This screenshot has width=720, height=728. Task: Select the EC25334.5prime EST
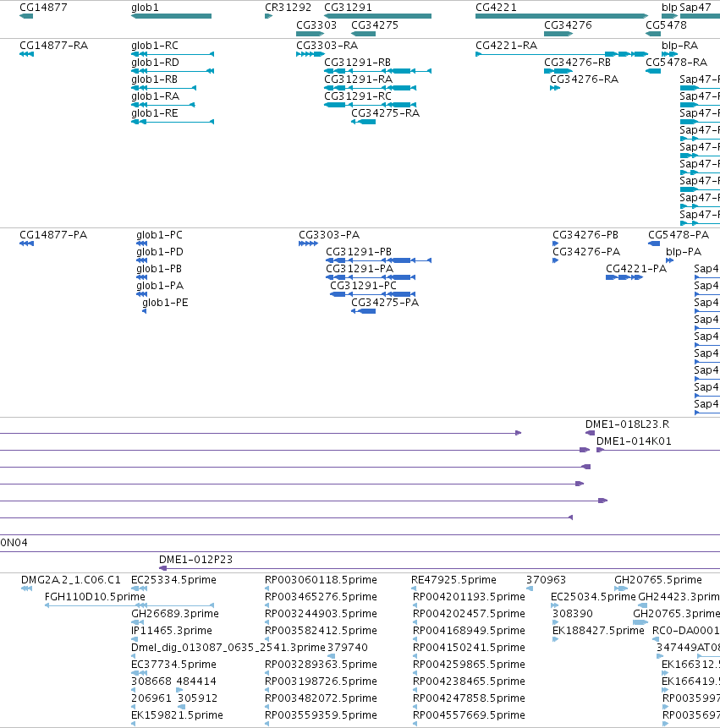point(138,588)
